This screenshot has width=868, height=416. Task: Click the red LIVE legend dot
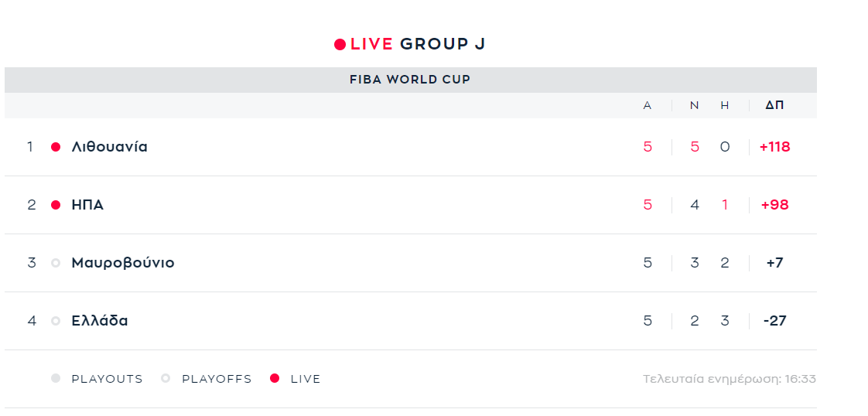tap(275, 378)
